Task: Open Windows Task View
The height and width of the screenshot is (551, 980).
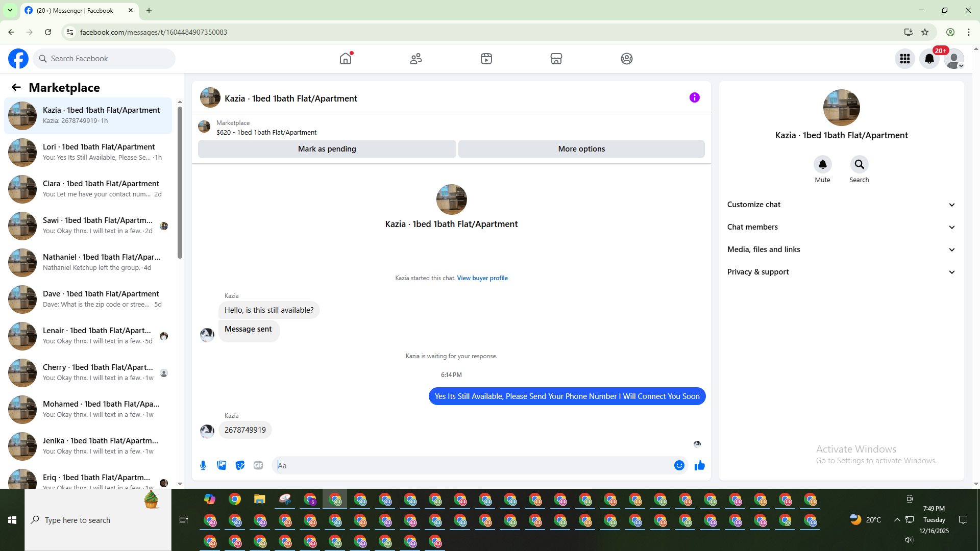Action: click(x=184, y=520)
